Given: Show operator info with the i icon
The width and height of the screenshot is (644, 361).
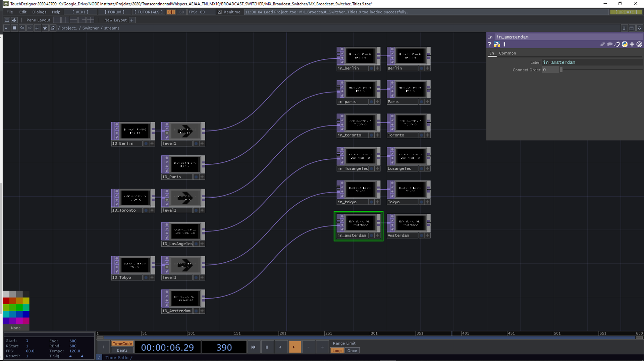Looking at the screenshot, I should coord(504,44).
